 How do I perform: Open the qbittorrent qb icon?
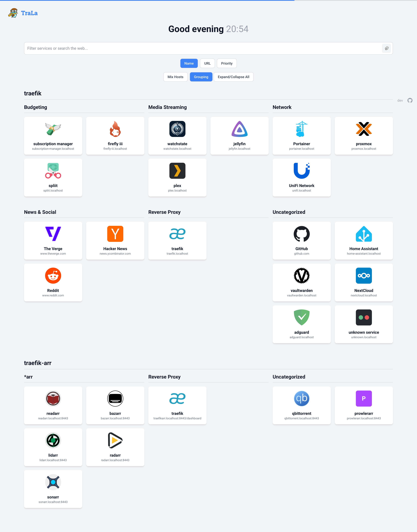pyautogui.click(x=301, y=399)
